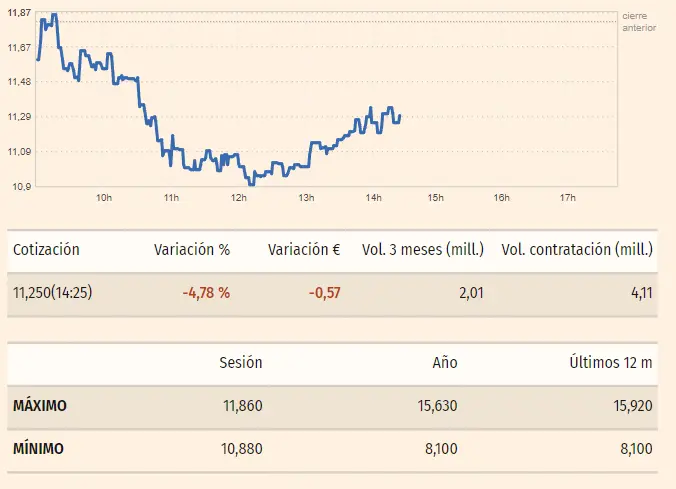
Task: Click the 10,880 session minimum value
Action: pos(241,449)
